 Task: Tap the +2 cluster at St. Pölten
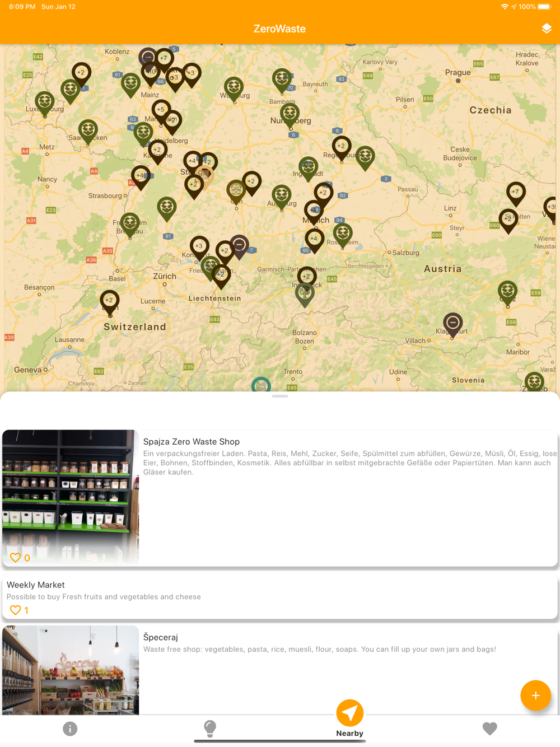click(x=508, y=220)
